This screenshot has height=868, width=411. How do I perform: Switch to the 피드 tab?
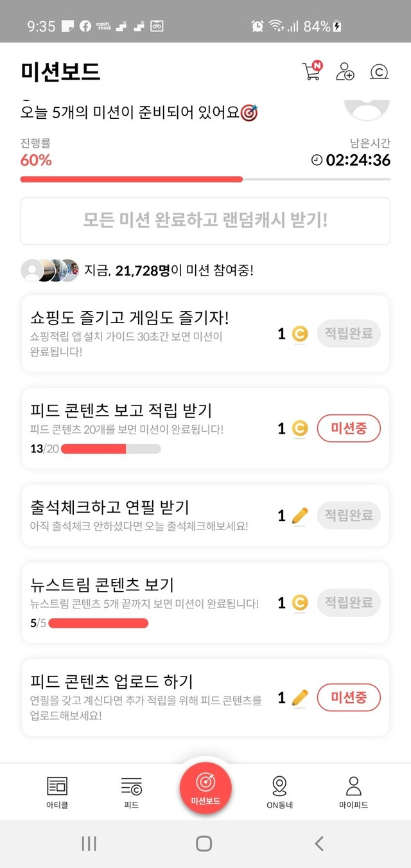131,792
